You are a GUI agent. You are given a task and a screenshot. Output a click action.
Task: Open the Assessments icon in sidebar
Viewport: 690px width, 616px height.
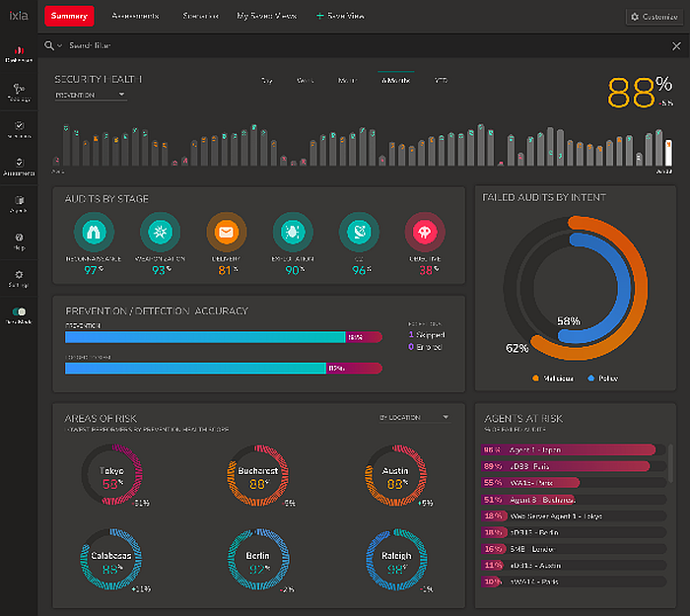[x=19, y=165]
